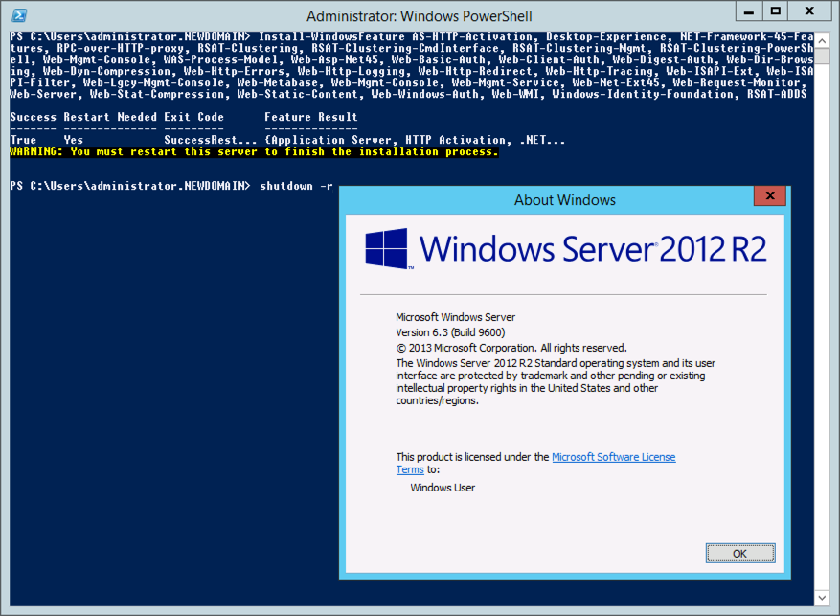The height and width of the screenshot is (616, 840).
Task: Click the "Restart Needed" column header
Action: click(110, 117)
